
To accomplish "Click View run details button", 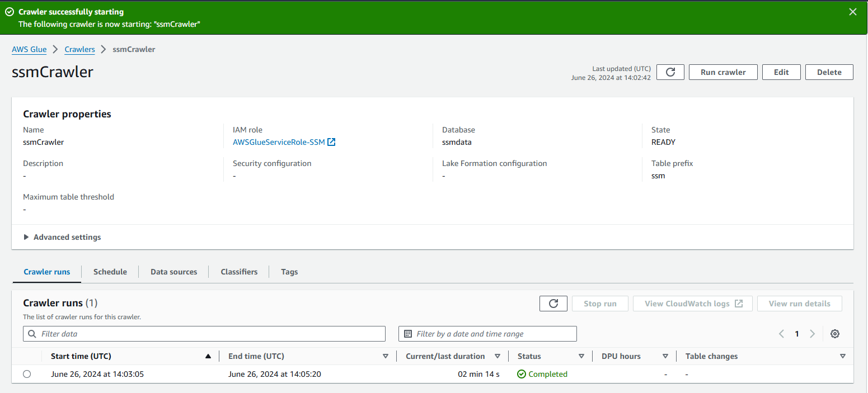I will coord(800,304).
